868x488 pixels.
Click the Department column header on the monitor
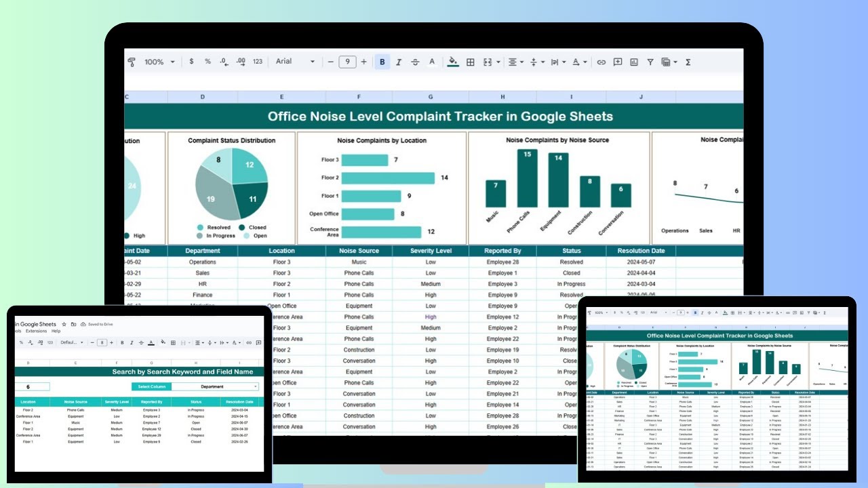203,251
